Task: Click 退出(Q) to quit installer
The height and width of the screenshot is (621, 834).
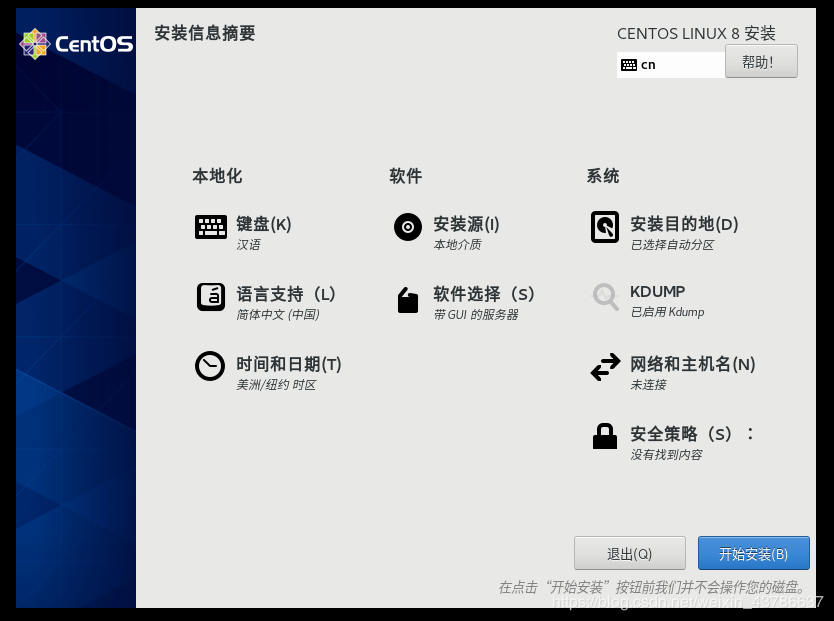Action: 630,553
